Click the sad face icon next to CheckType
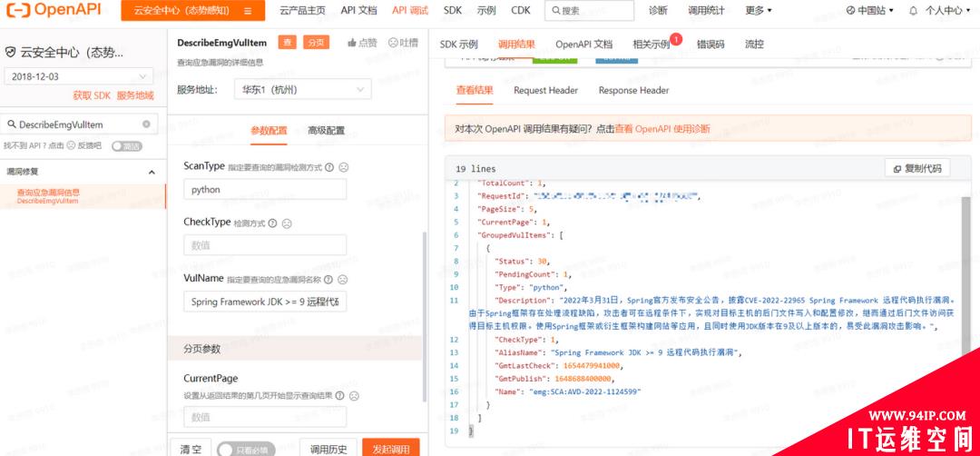This screenshot has height=456, width=980. [x=286, y=223]
